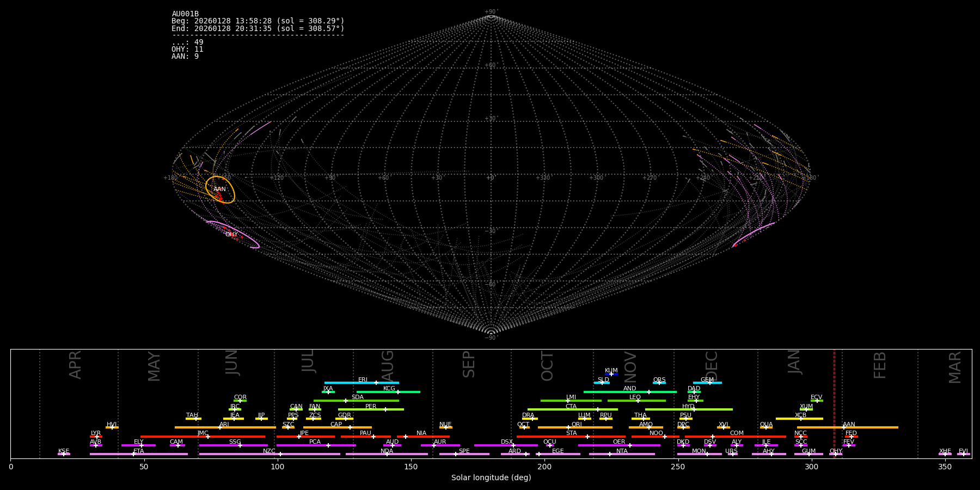
Task: Click the CAP shower label
Action: click(x=336, y=425)
